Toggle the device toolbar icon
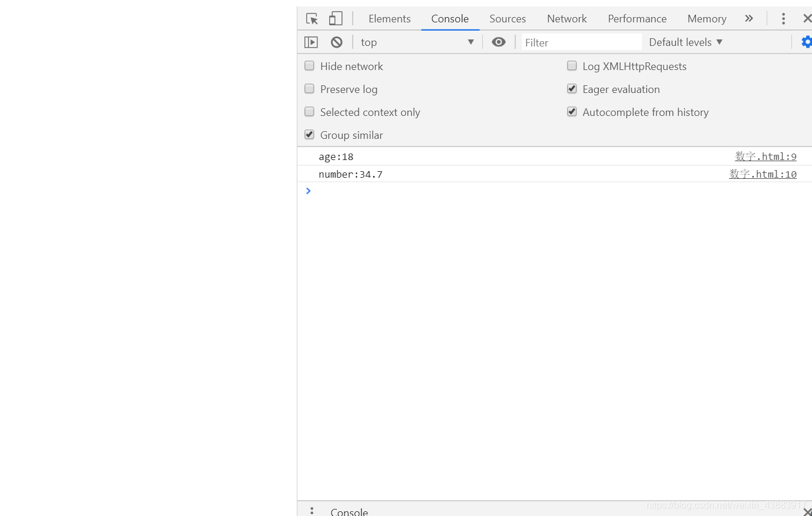 pos(336,19)
